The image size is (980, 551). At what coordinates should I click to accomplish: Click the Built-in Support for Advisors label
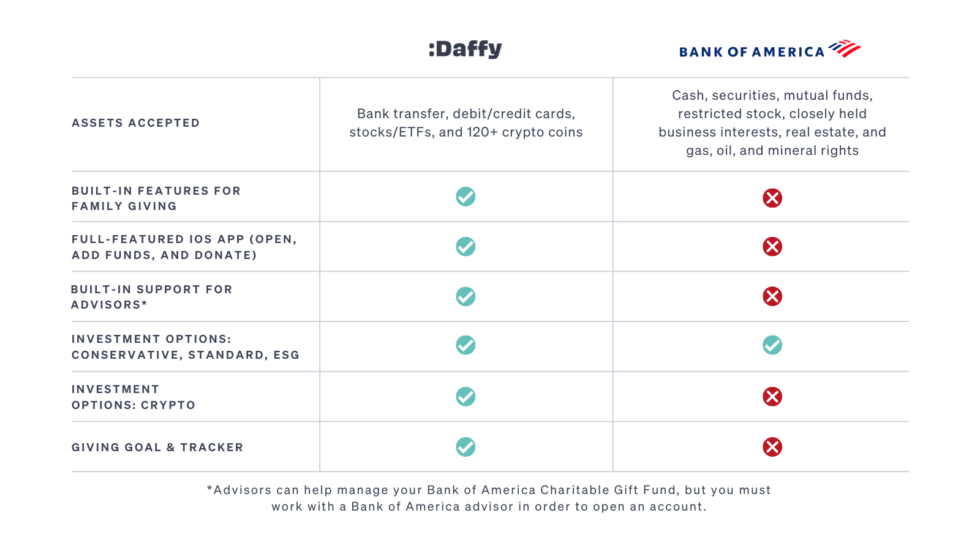[x=152, y=297]
